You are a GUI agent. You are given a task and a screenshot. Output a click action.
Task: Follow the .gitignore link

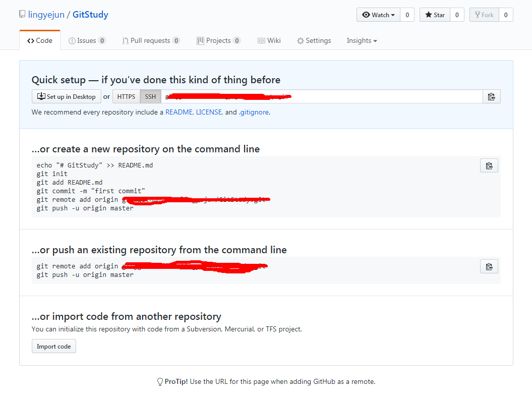[x=254, y=112]
